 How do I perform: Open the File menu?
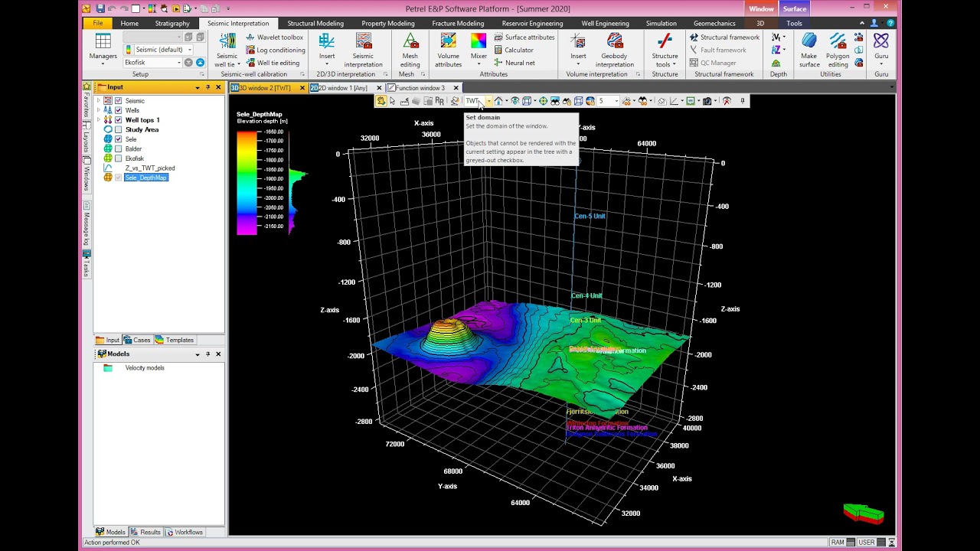98,23
